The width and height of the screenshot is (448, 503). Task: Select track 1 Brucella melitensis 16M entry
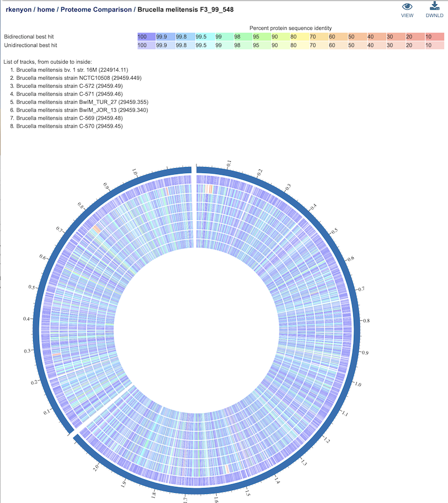click(x=72, y=70)
